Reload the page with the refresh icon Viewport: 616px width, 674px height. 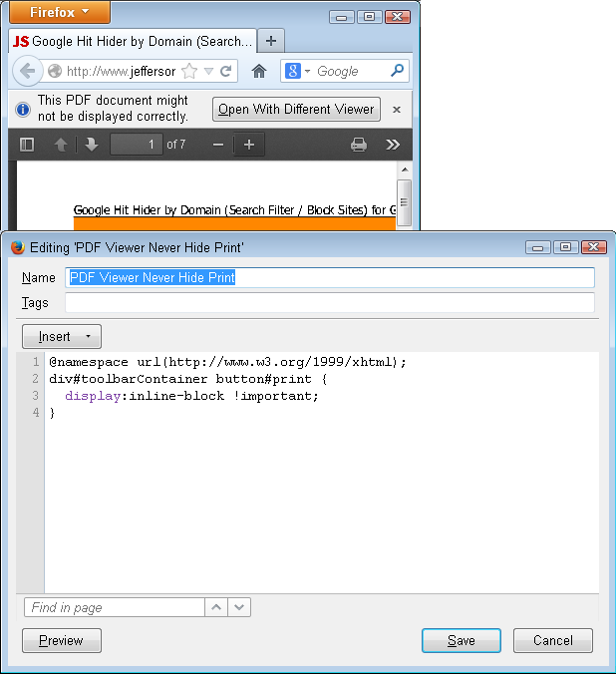point(226,71)
